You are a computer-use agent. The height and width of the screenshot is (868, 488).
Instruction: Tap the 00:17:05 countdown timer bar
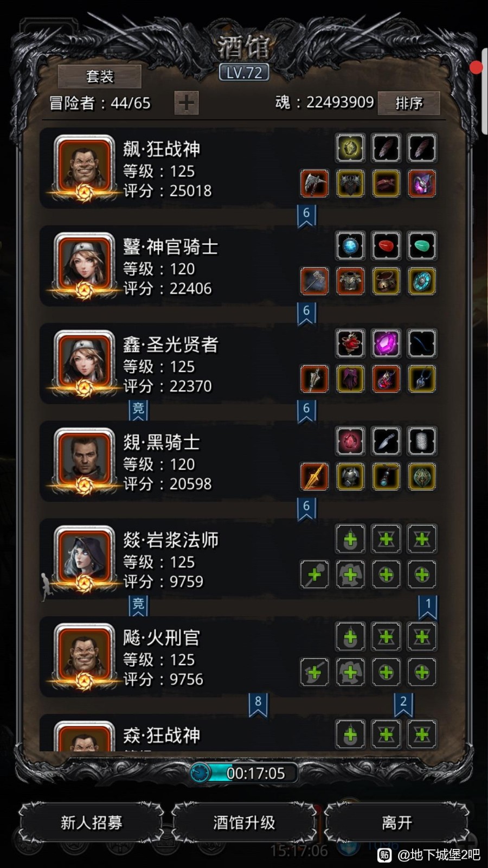(244, 773)
